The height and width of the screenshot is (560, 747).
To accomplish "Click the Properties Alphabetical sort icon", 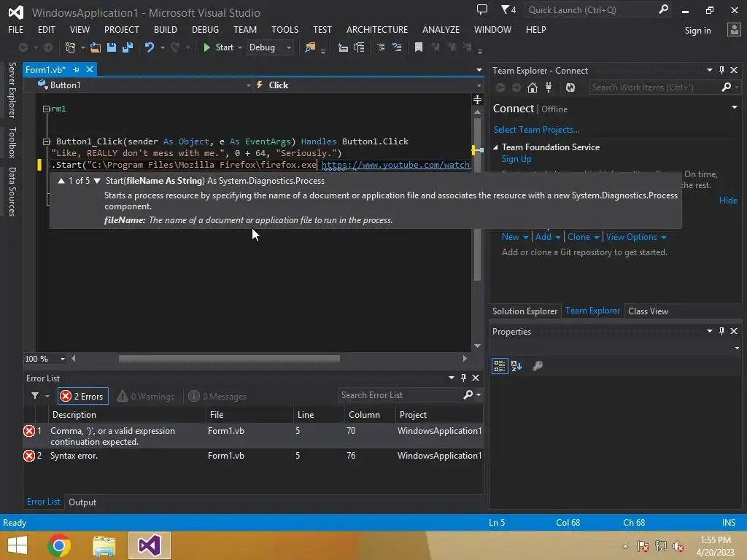I will click(x=516, y=366).
